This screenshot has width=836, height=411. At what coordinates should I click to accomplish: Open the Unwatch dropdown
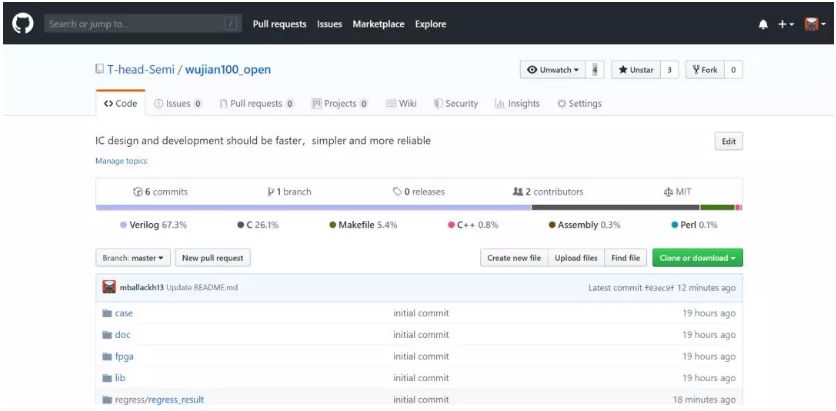tap(553, 70)
